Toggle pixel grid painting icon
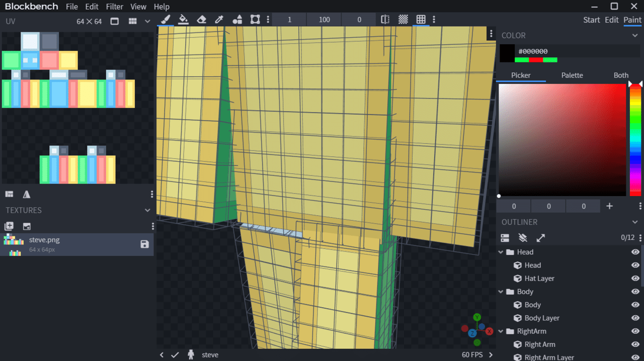The image size is (644, 361). click(x=421, y=20)
